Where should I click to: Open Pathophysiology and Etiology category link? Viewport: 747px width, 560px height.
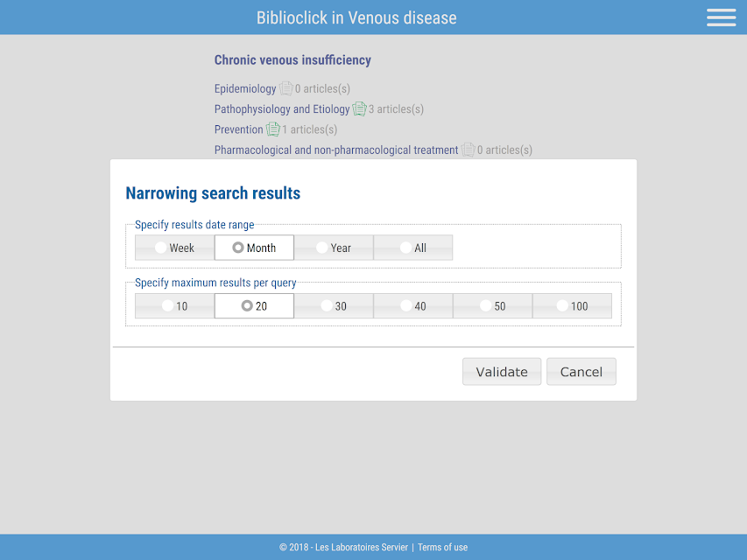[282, 109]
